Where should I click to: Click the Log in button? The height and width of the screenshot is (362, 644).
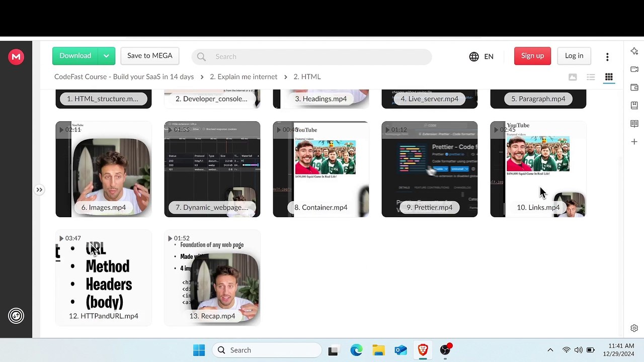point(574,56)
